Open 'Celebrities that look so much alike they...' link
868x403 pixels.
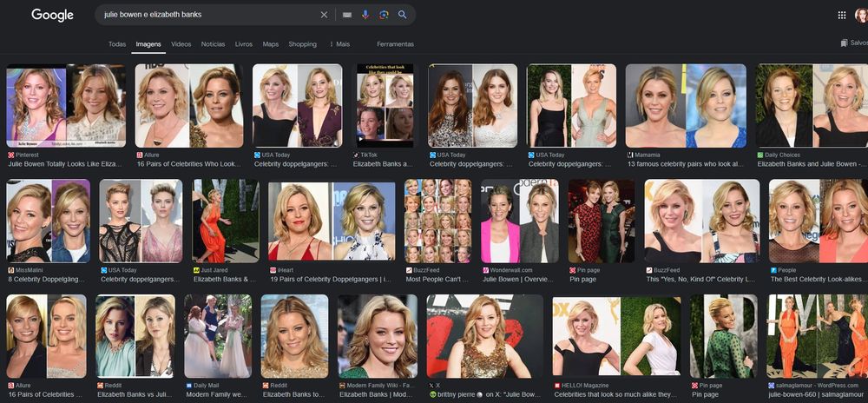[615, 394]
